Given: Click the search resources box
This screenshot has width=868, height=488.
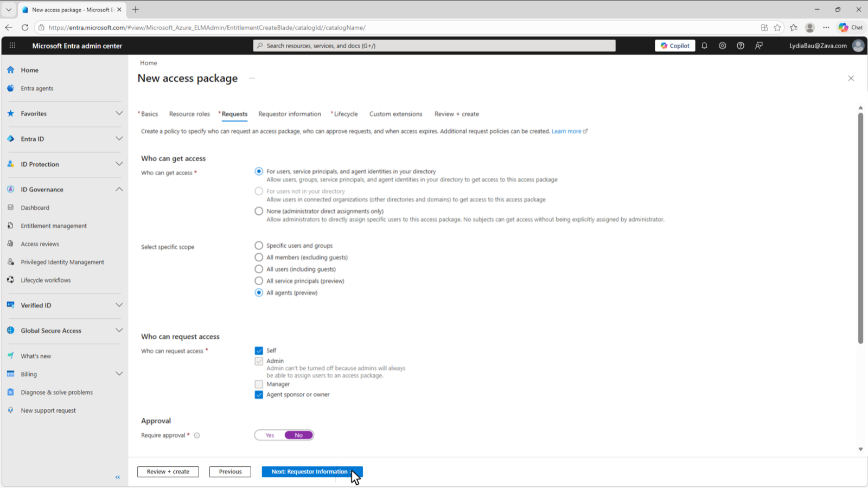Looking at the screenshot, I should [x=434, y=46].
